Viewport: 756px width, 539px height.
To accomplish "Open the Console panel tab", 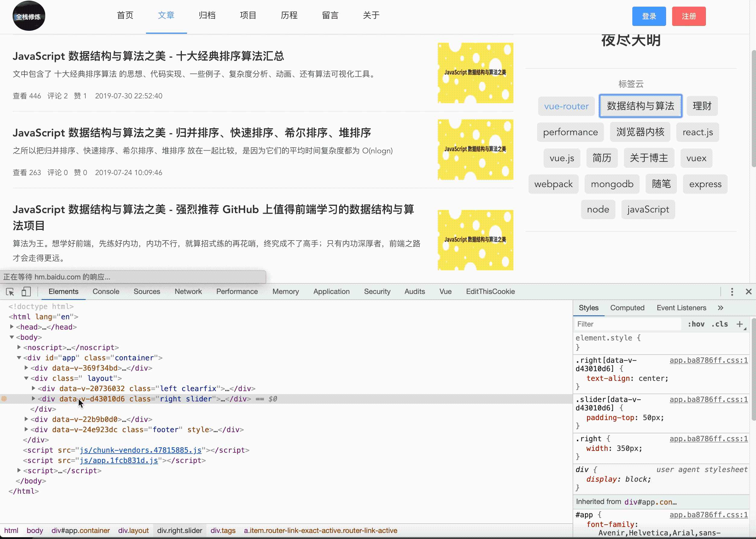I will coord(106,291).
